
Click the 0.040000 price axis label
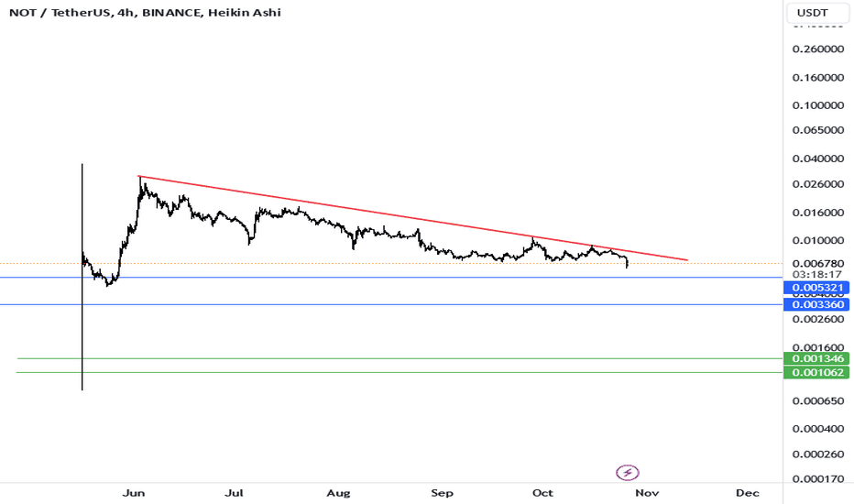(x=818, y=159)
